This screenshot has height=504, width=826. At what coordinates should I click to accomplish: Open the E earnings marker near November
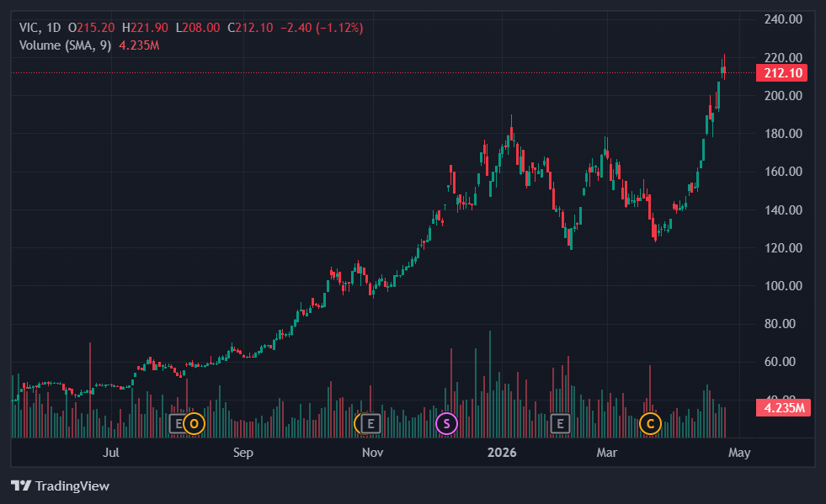[x=370, y=423]
